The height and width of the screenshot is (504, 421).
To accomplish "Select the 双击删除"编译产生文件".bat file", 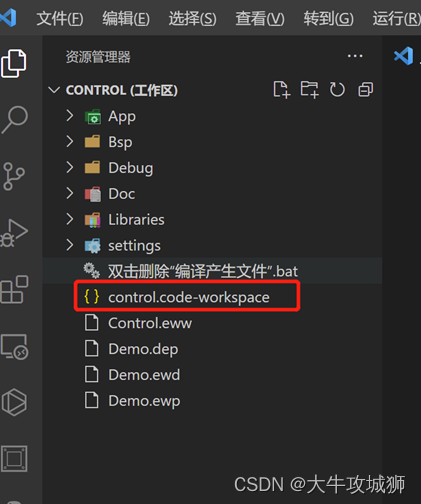I will click(x=203, y=271).
